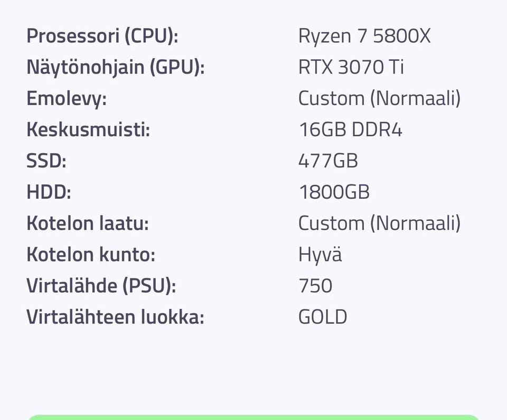
Task: Select the 477GB SSD value
Action: tap(328, 161)
